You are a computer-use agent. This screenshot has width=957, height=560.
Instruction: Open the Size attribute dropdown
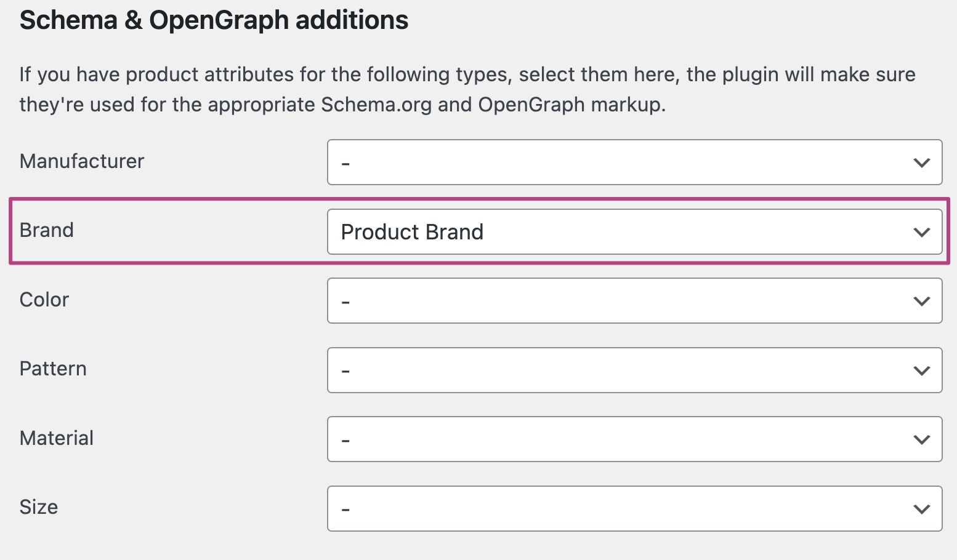pyautogui.click(x=634, y=509)
